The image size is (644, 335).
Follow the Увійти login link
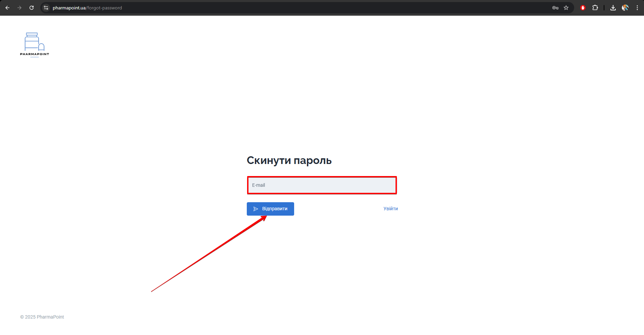(390, 209)
